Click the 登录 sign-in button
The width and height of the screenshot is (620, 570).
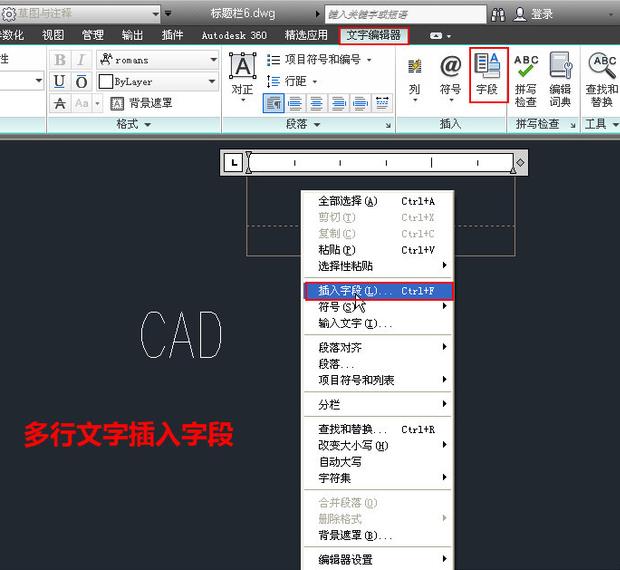coord(533,15)
